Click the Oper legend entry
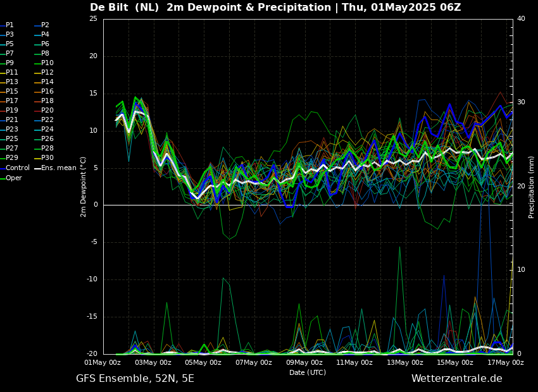 (x=11, y=178)
